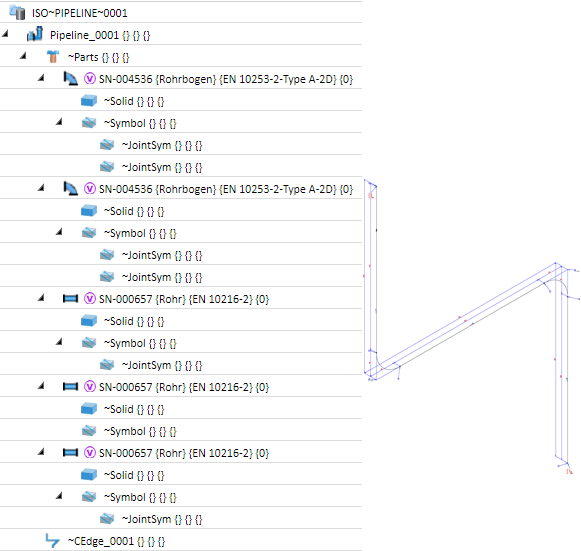Viewport: 581px width, 551px height.
Task: Click the ~Symbol icon under first SN-004536
Action: point(89,123)
